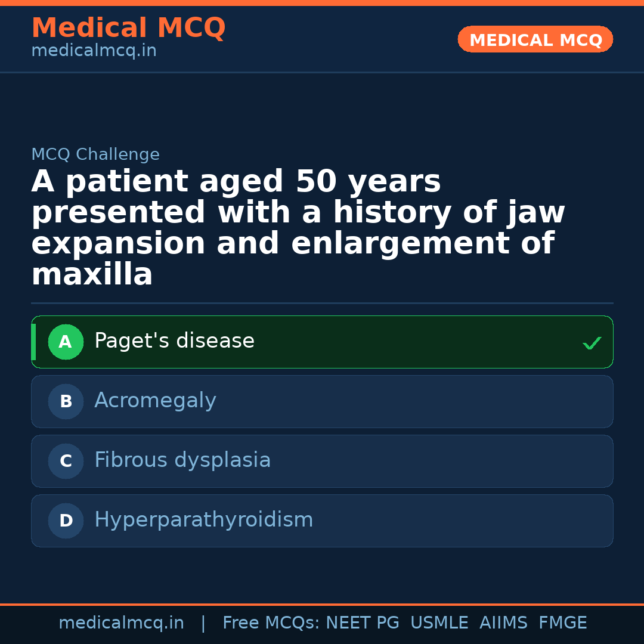Image resolution: width=644 pixels, height=644 pixels.
Task: Click the D letter circle badge
Action: [66, 521]
